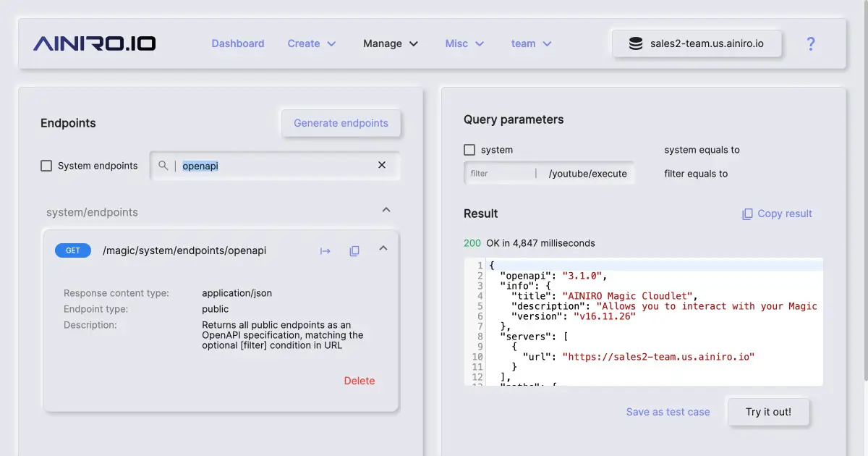Collapse the system/endpoints section
868x456 pixels.
point(386,209)
